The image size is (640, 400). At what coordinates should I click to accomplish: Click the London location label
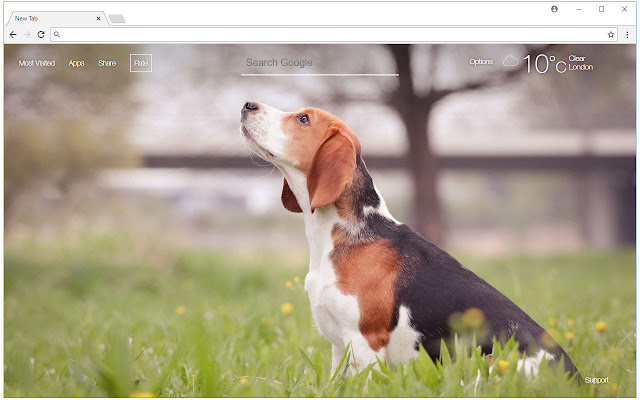pos(580,67)
